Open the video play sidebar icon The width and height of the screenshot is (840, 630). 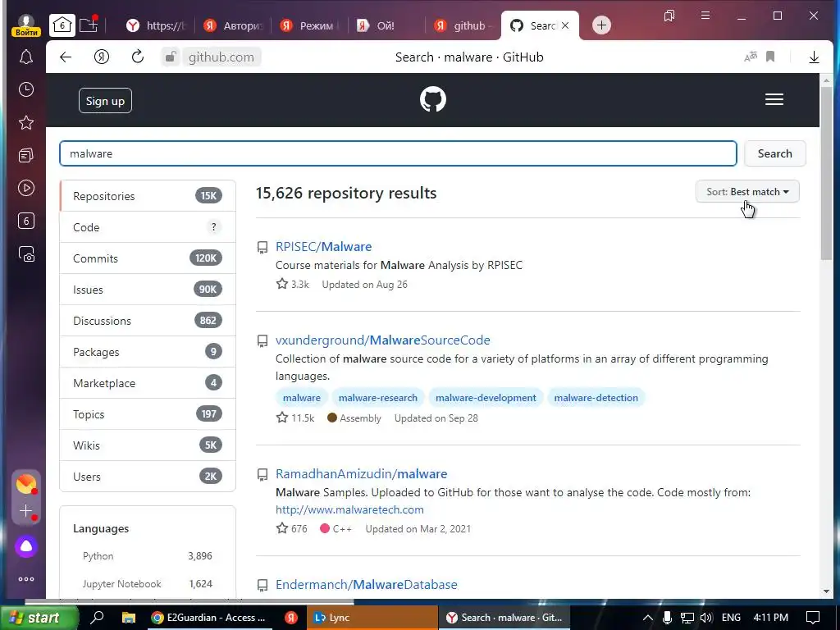[25, 188]
